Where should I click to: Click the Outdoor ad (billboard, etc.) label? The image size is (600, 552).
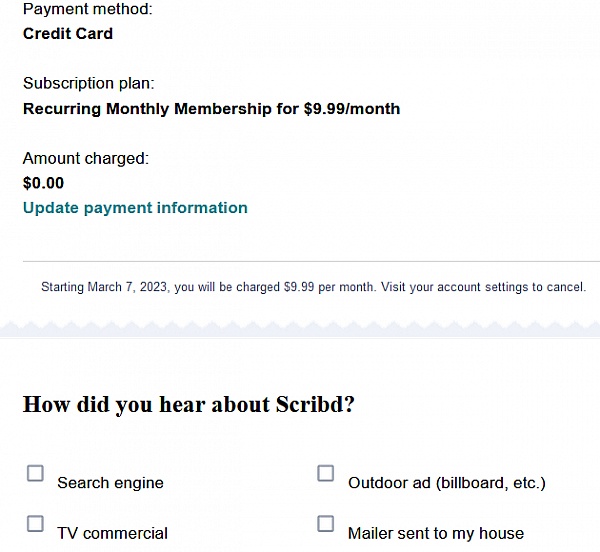click(x=446, y=483)
